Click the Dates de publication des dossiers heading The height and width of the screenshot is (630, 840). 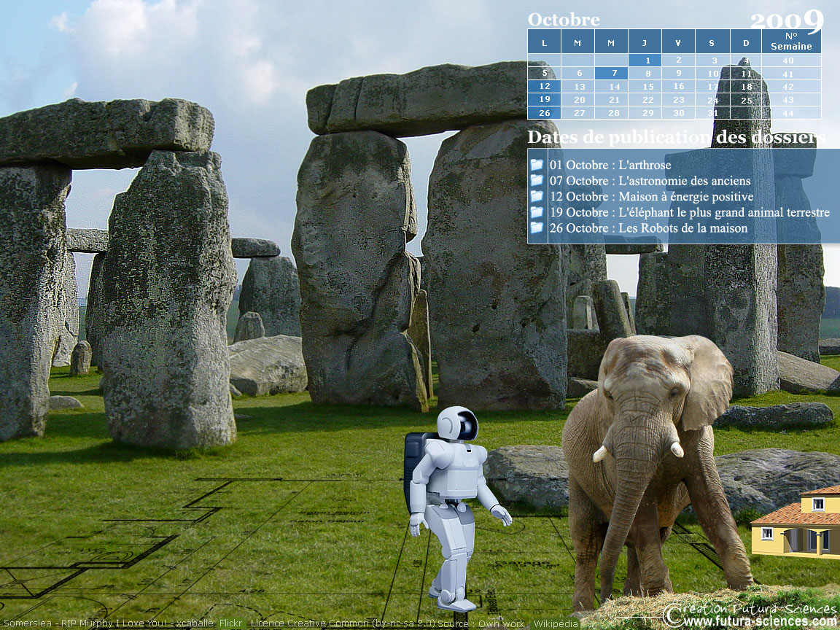(x=676, y=137)
